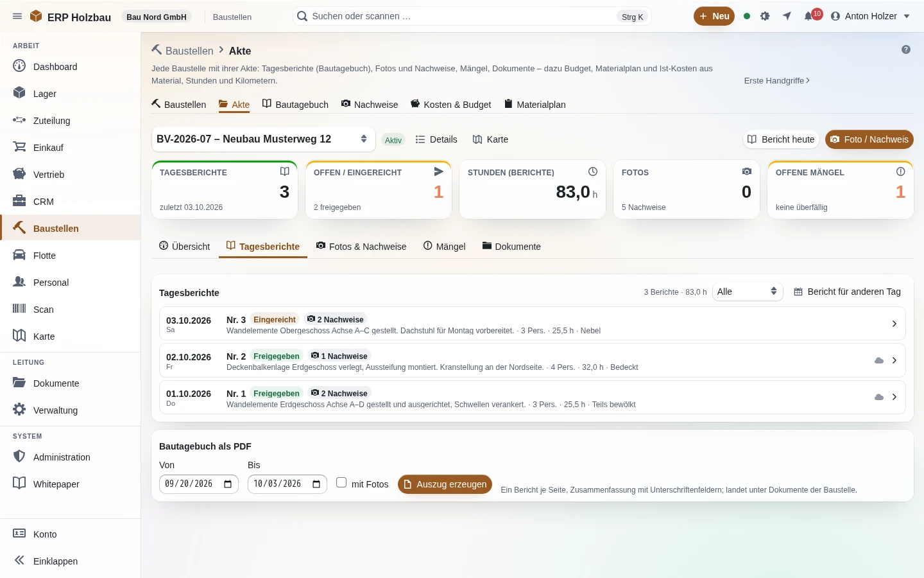Screen dimensions: 924x578
Task: Open Details for the Baustelle
Action: pyautogui.click(x=436, y=139)
